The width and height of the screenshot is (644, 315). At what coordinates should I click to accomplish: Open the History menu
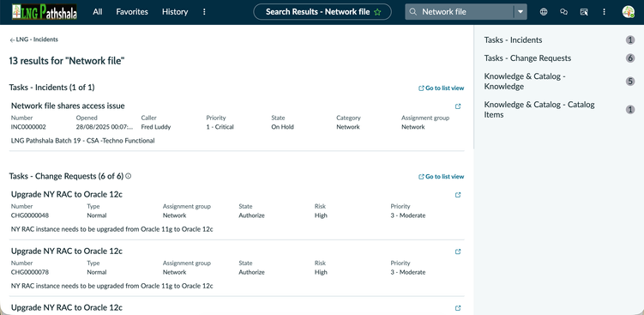(x=175, y=12)
